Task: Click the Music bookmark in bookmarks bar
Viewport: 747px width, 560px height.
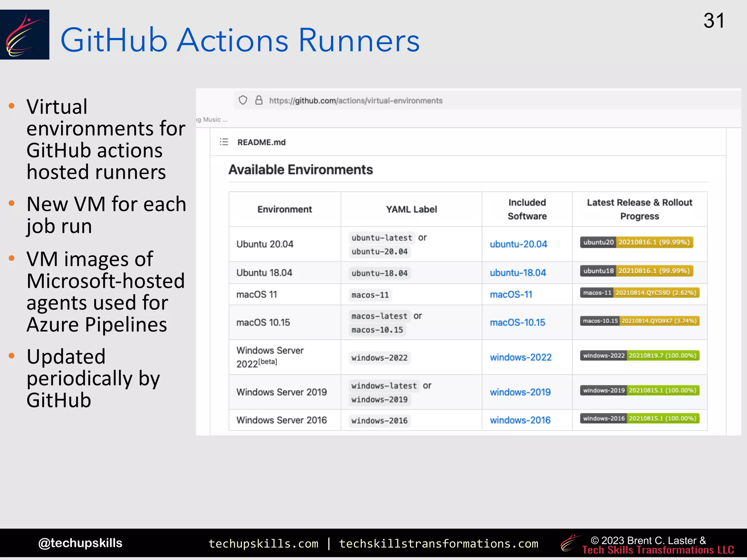Action: point(213,120)
